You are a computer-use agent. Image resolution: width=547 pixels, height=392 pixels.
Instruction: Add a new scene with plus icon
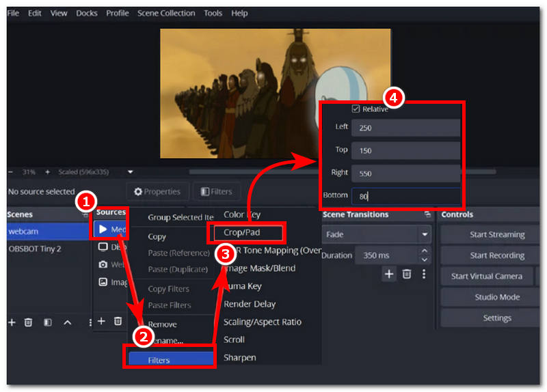[12, 322]
